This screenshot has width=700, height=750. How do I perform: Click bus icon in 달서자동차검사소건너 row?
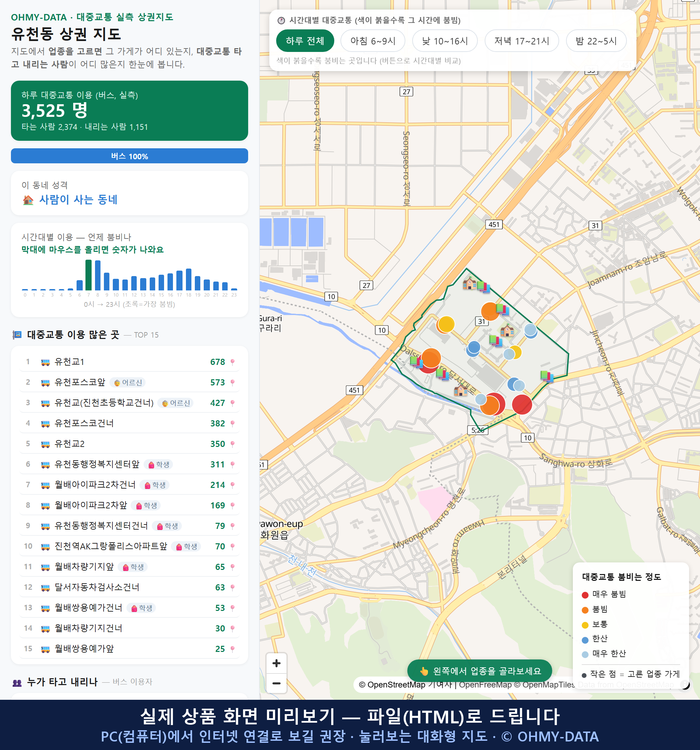click(x=45, y=587)
